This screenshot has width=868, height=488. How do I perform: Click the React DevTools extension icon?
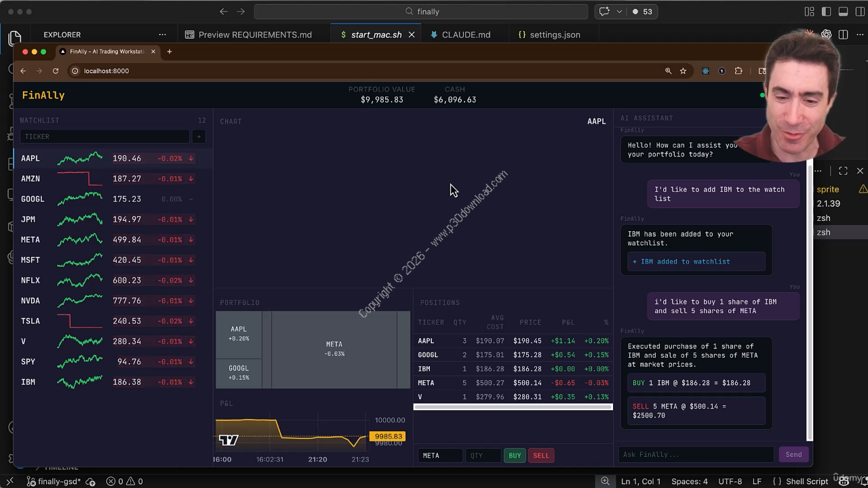[705, 71]
